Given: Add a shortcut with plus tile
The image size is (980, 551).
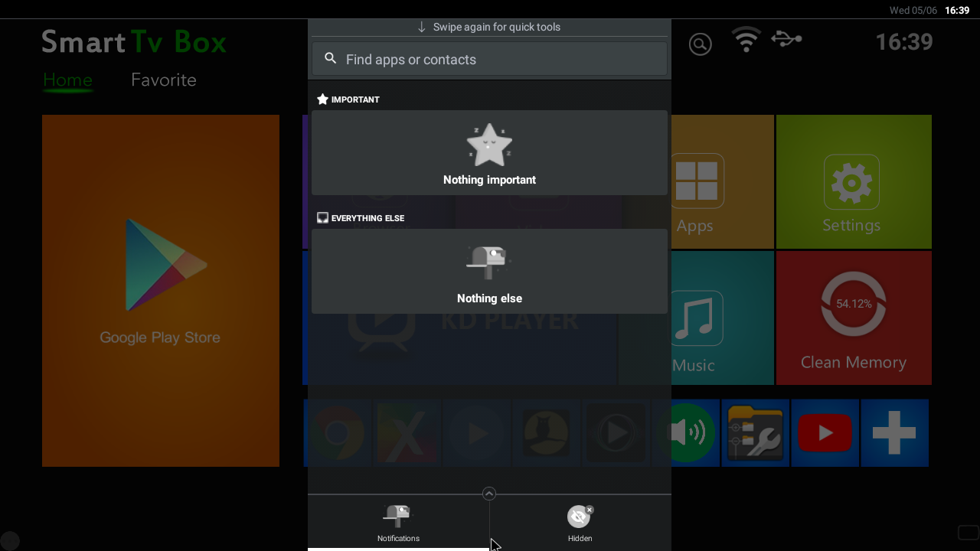Looking at the screenshot, I should (x=894, y=433).
